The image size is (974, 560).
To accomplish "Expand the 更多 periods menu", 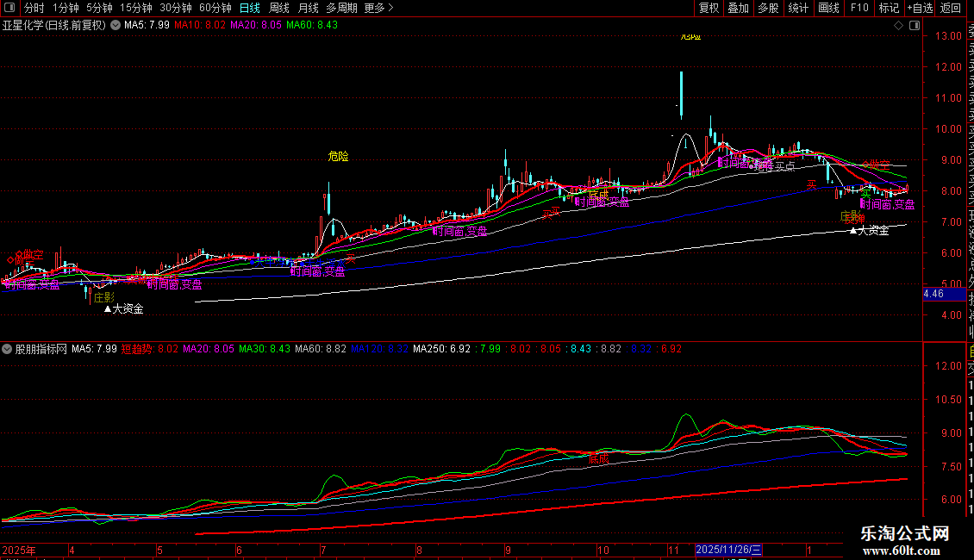I will coord(378,8).
